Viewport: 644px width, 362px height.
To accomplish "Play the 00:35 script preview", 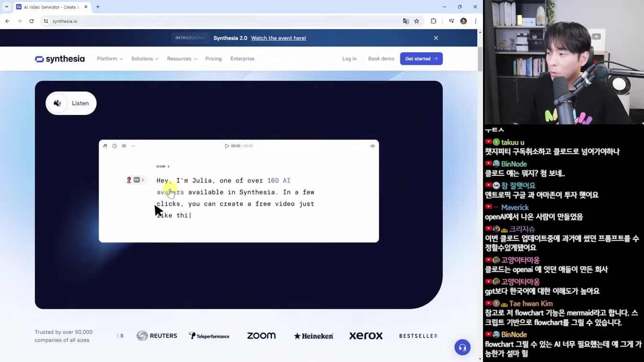I will (x=227, y=146).
